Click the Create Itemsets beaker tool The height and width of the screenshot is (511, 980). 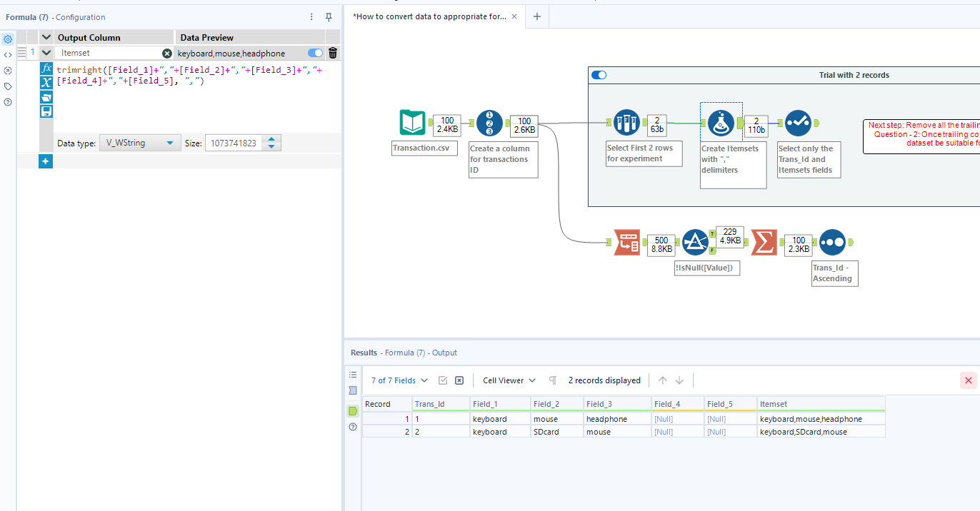[721, 122]
